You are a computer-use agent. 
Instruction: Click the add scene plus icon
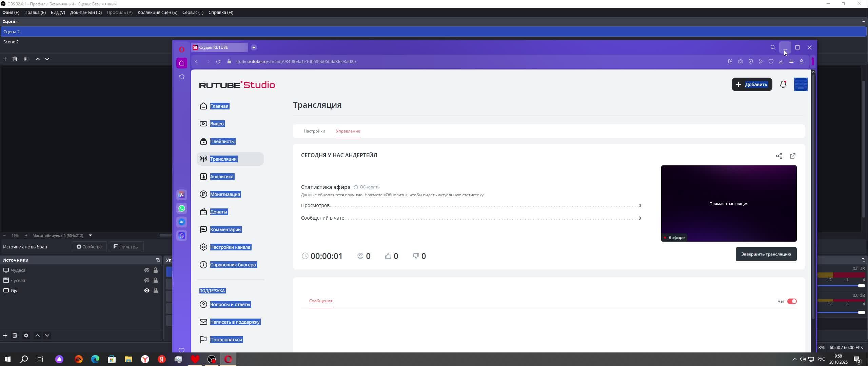tap(5, 59)
